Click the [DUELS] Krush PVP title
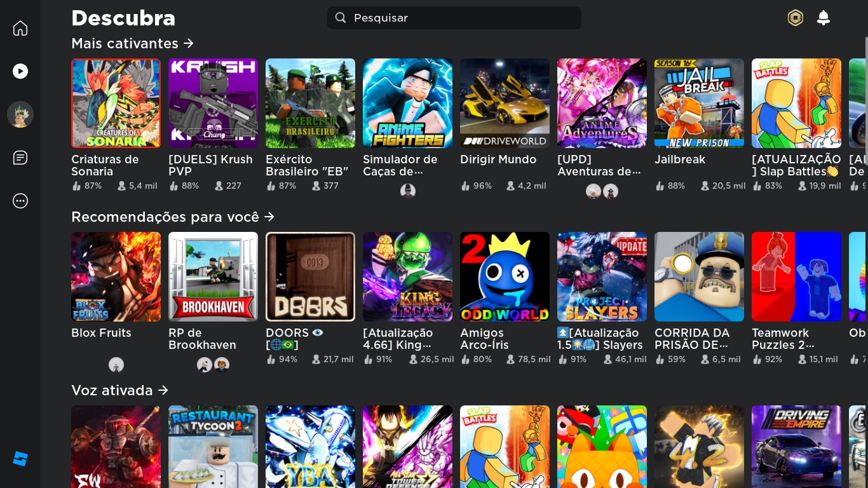Screen dimensions: 868x488 point(210,165)
